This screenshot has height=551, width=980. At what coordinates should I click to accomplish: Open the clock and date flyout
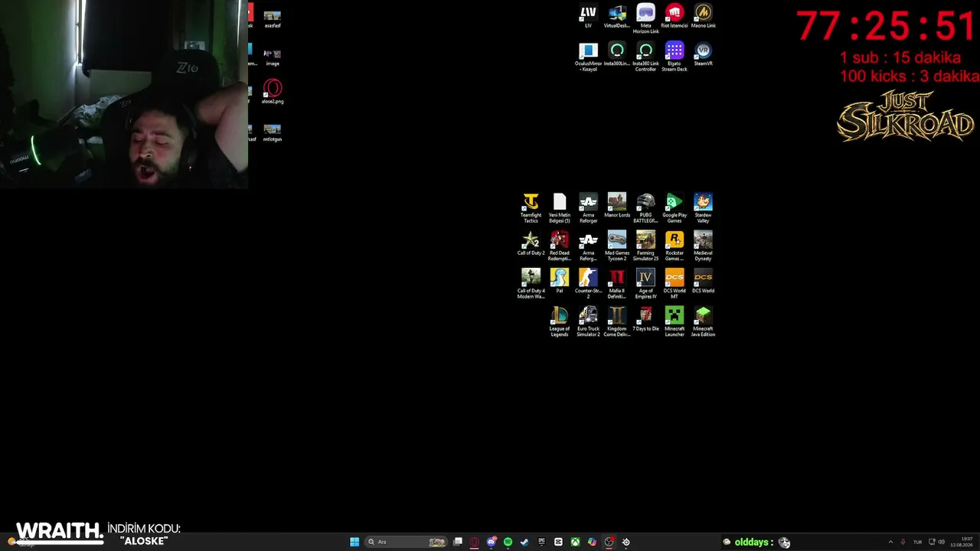tap(962, 542)
